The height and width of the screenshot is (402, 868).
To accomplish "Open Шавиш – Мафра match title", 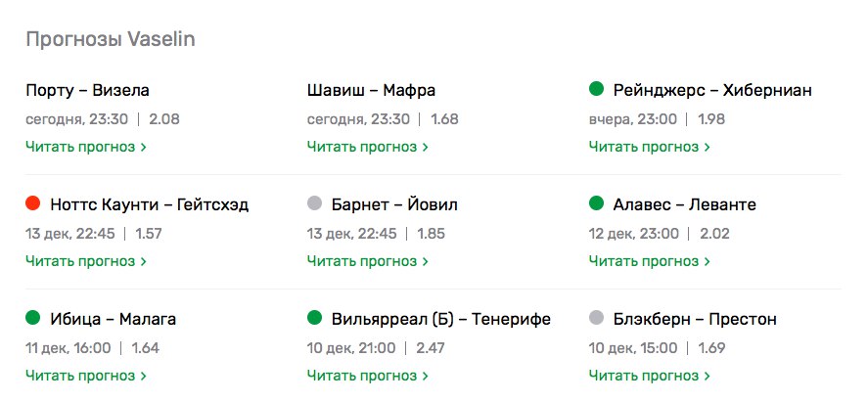I will pos(371,90).
